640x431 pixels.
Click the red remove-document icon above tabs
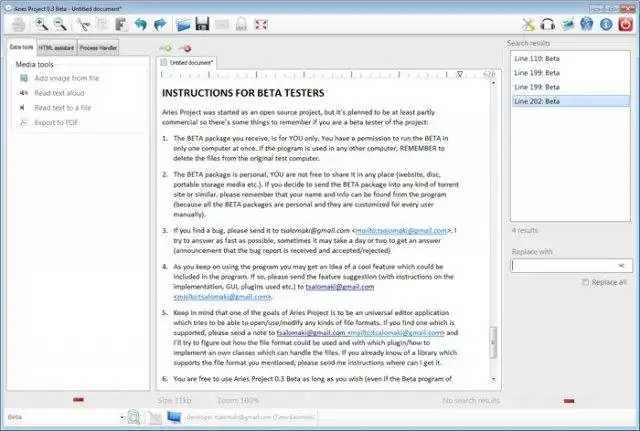point(185,49)
